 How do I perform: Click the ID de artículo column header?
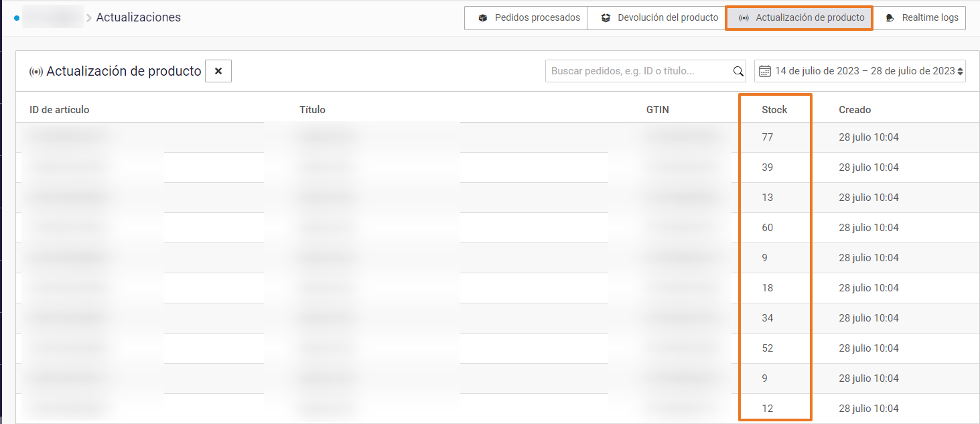[x=60, y=110]
